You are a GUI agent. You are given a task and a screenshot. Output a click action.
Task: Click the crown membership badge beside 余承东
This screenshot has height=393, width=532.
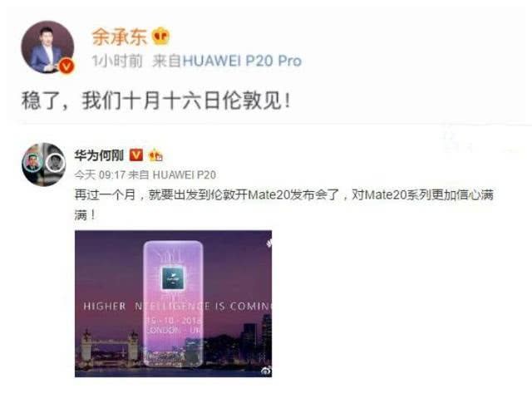coord(160,37)
